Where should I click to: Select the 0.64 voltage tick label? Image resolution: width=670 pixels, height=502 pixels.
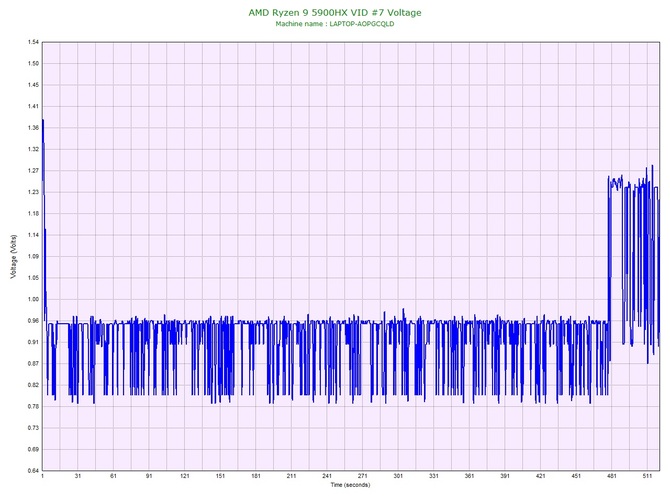click(33, 471)
